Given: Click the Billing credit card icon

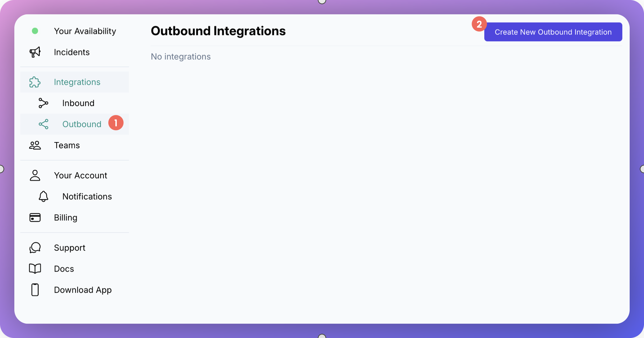Looking at the screenshot, I should click(35, 218).
